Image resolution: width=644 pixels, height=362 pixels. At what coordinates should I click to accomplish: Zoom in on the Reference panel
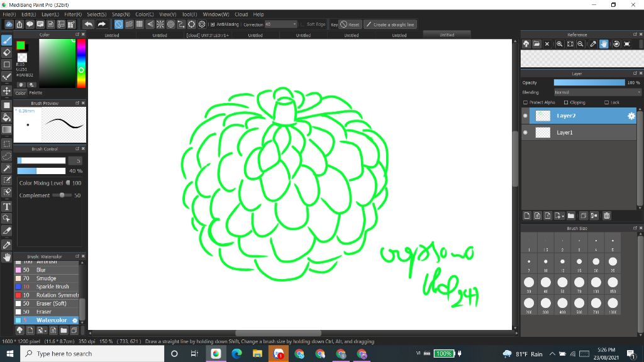[x=559, y=44]
